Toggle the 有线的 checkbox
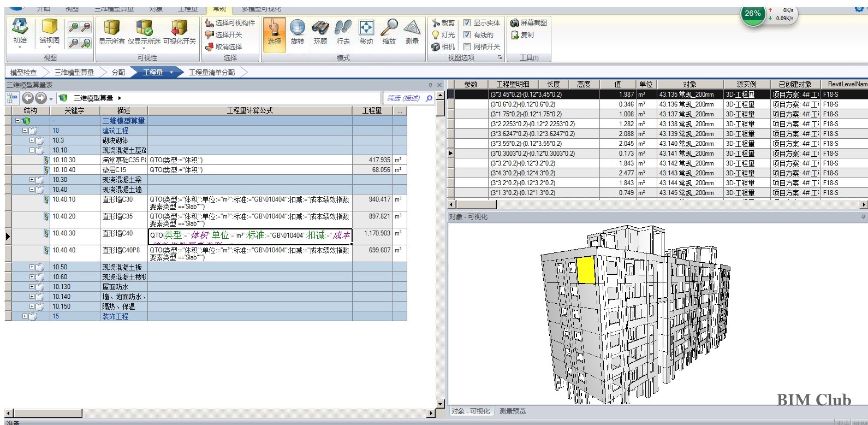This screenshot has height=425, width=868. (467, 34)
